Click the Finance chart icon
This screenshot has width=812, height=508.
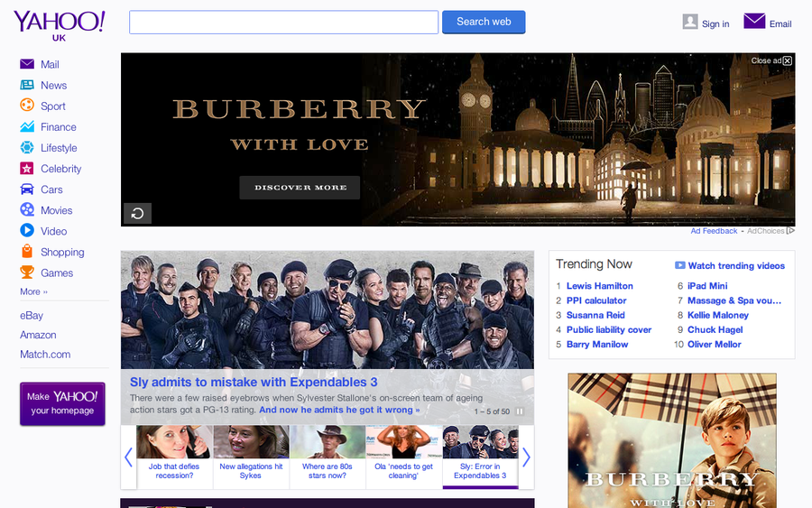click(27, 127)
